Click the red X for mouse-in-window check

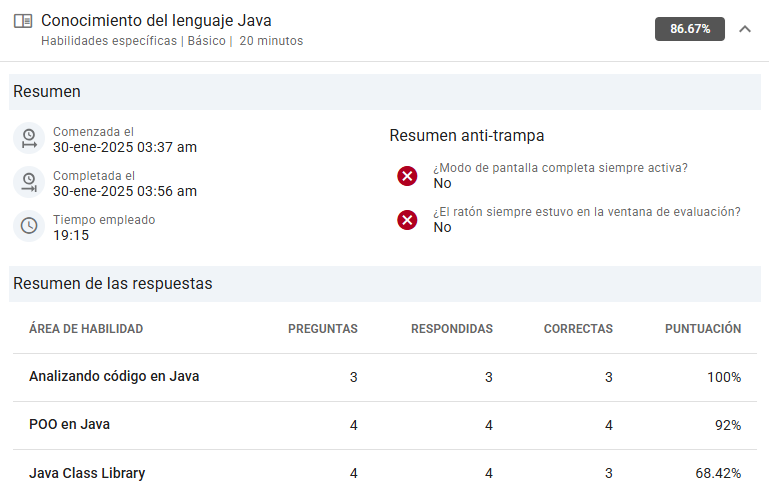click(x=407, y=220)
